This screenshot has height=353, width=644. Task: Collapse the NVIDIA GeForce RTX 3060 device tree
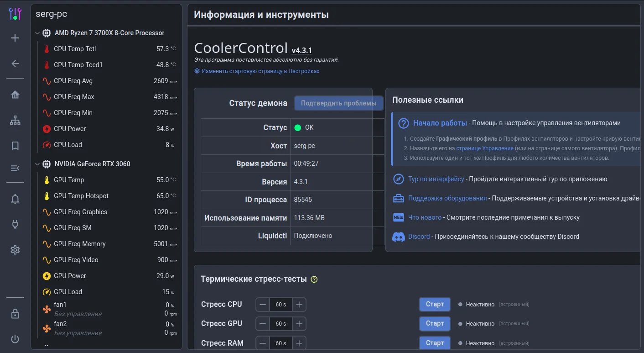click(37, 164)
